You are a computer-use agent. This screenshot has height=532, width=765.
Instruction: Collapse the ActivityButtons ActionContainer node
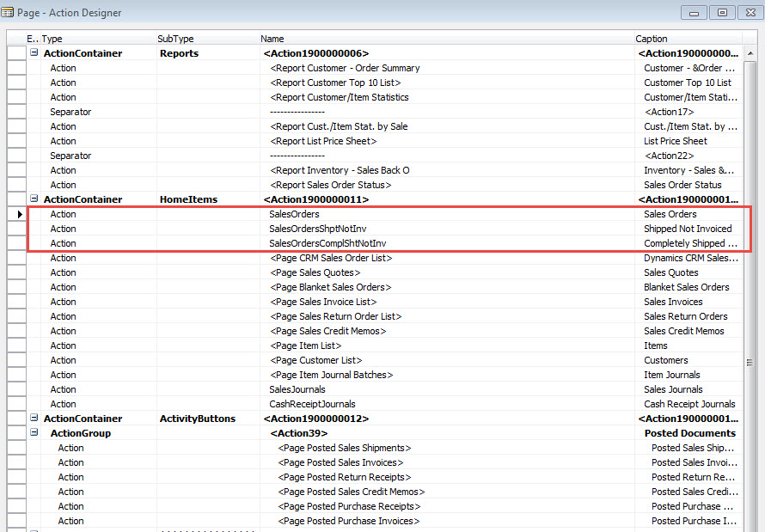[32, 419]
